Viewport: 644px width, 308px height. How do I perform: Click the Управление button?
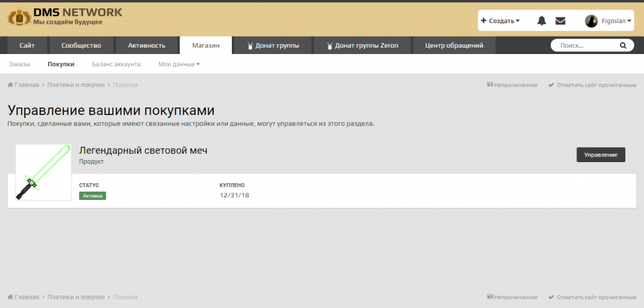601,154
